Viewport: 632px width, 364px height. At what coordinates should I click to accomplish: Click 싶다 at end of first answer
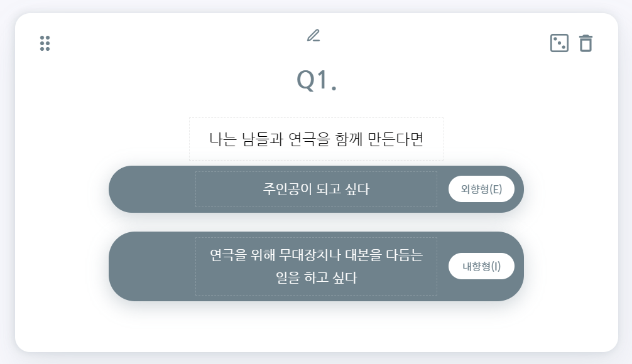pos(357,189)
